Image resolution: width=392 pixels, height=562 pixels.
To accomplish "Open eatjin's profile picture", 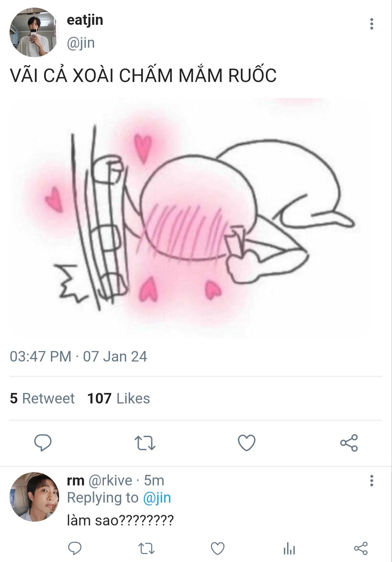I will point(34,32).
